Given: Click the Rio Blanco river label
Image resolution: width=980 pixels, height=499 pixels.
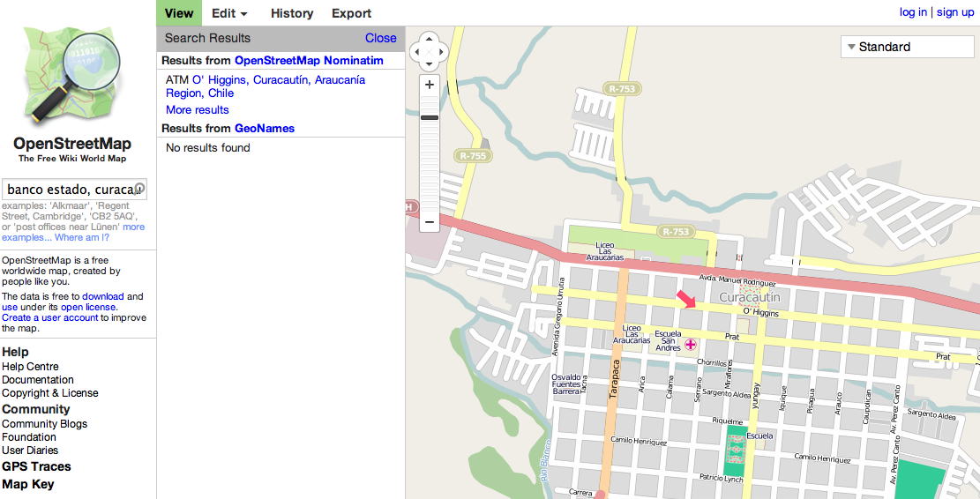Looking at the screenshot, I should click(544, 461).
